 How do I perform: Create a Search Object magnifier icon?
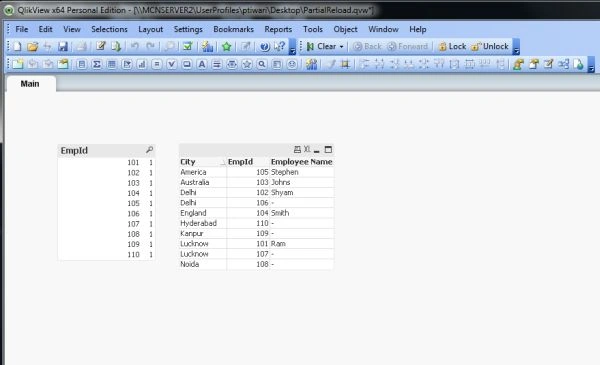pos(262,64)
